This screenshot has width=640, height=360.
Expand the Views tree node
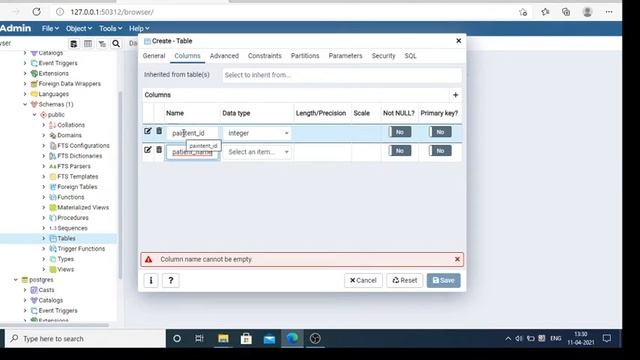coord(44,269)
